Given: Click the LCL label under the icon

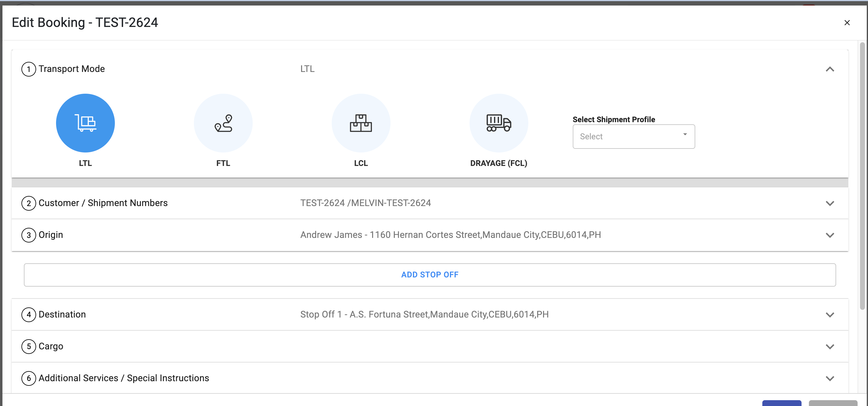Looking at the screenshot, I should 361,163.
